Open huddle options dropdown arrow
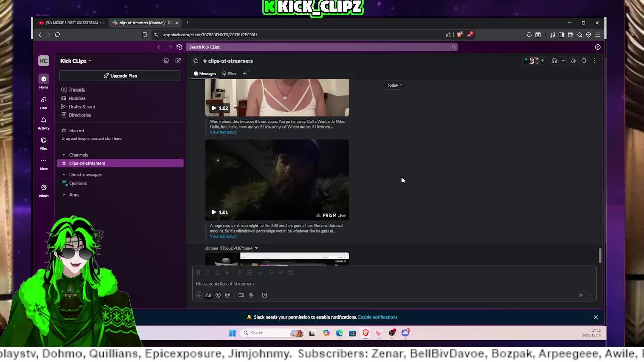The width and height of the screenshot is (644, 362). click(563, 61)
